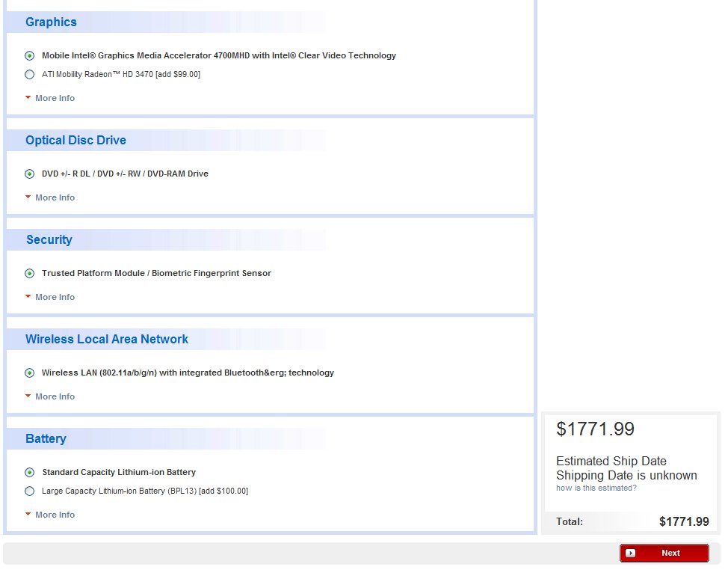Choose Large Capacity Lithium-ion Battery (BPL13)

(30, 491)
